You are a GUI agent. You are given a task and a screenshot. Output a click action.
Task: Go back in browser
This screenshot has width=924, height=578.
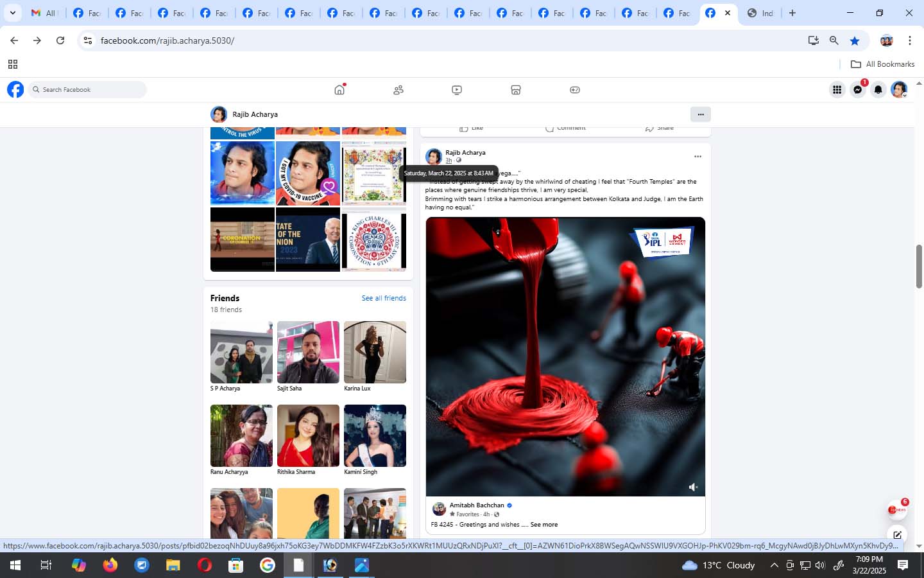[x=14, y=40]
